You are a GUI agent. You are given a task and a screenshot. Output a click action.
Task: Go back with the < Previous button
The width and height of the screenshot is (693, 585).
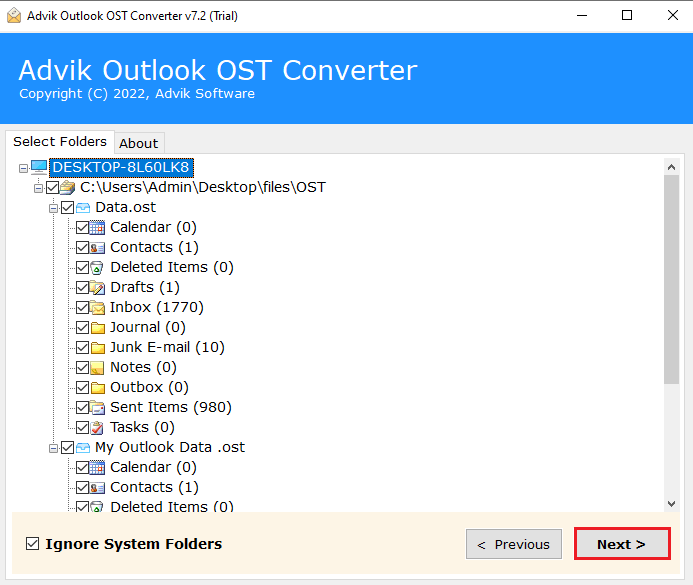click(x=514, y=544)
